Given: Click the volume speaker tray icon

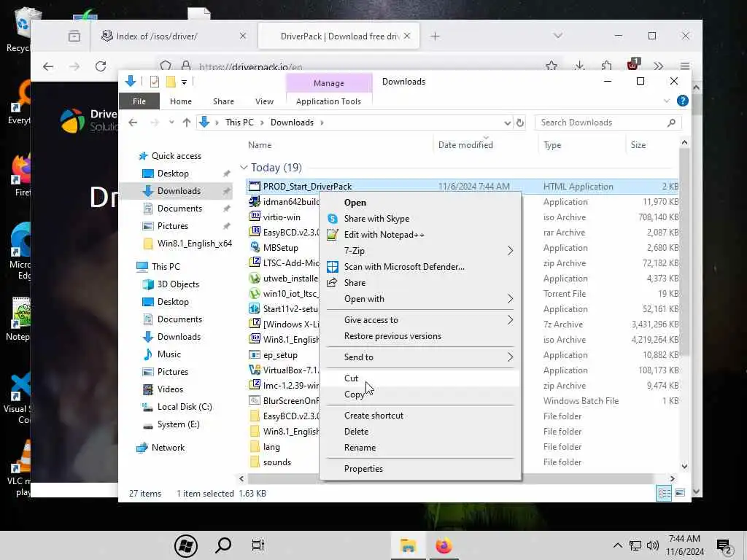Looking at the screenshot, I should 653,545.
